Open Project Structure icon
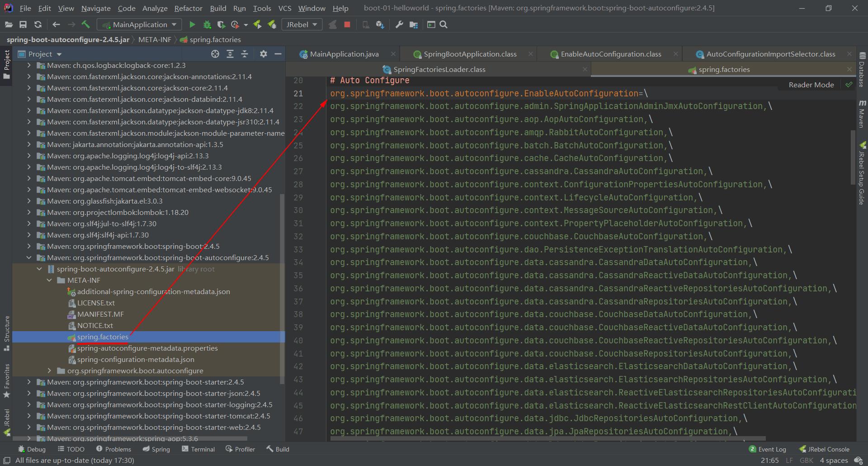This screenshot has height=466, width=868. tap(414, 24)
